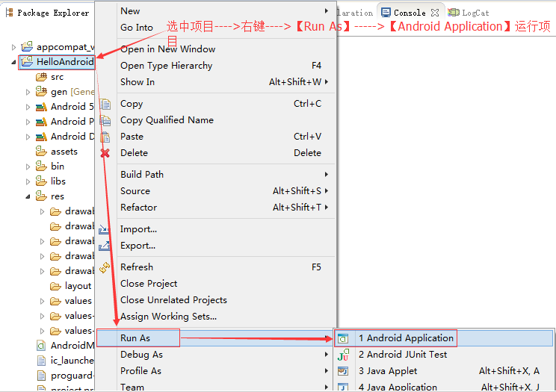
Task: Expand the Profile As submenu arrow
Action: (x=327, y=371)
